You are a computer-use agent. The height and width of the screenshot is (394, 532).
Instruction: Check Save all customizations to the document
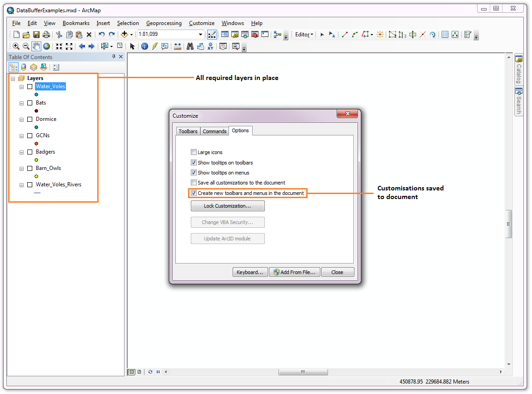pos(194,183)
